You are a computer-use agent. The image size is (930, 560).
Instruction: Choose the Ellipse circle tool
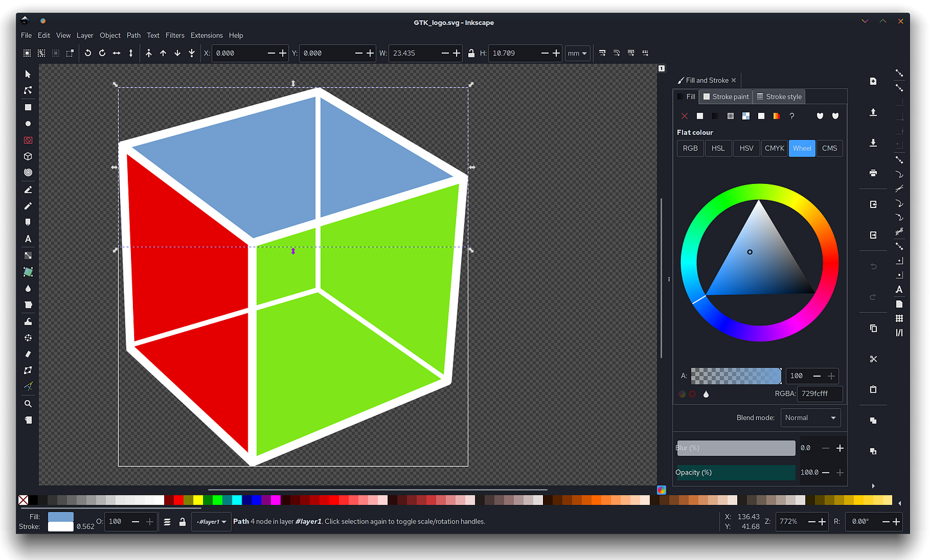point(28,124)
